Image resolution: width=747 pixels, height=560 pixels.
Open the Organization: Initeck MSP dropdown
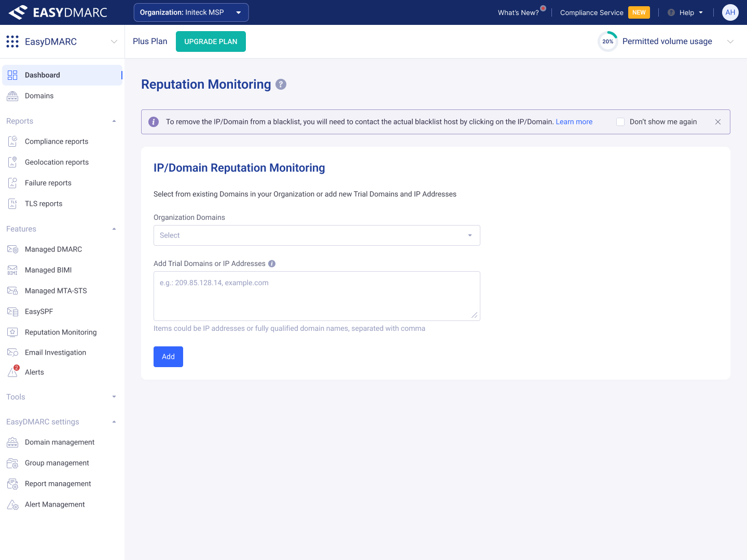click(191, 12)
